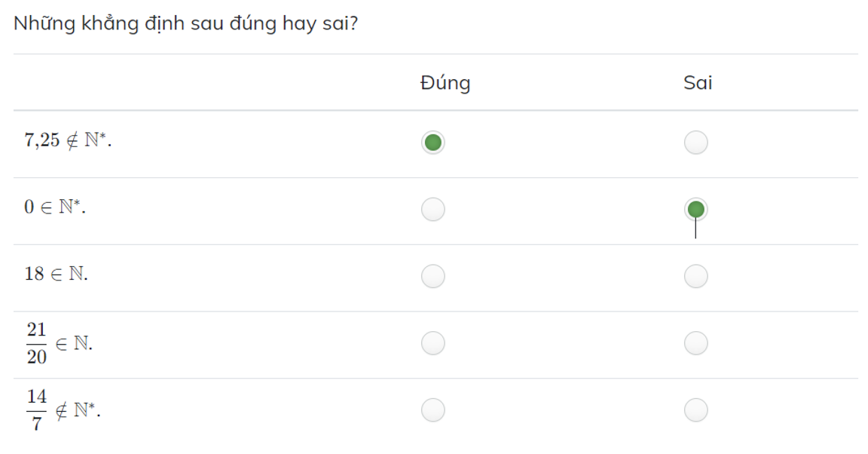Click the selected Đúng radio in the first row
This screenshot has width=868, height=454.
tap(431, 141)
